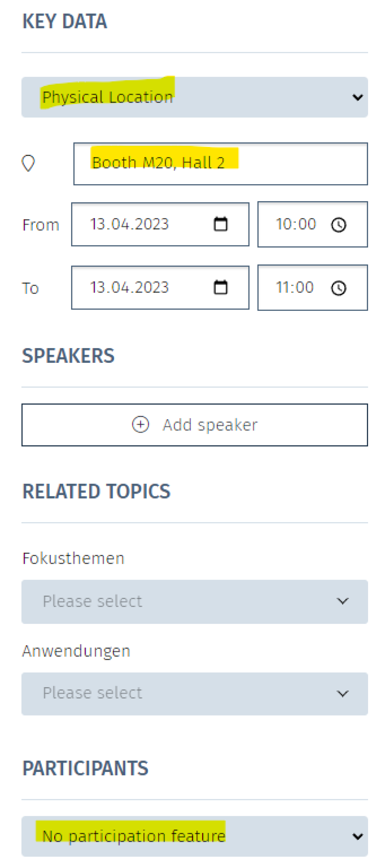Open the From date calendar picker icon
The width and height of the screenshot is (385, 868).
tap(221, 224)
